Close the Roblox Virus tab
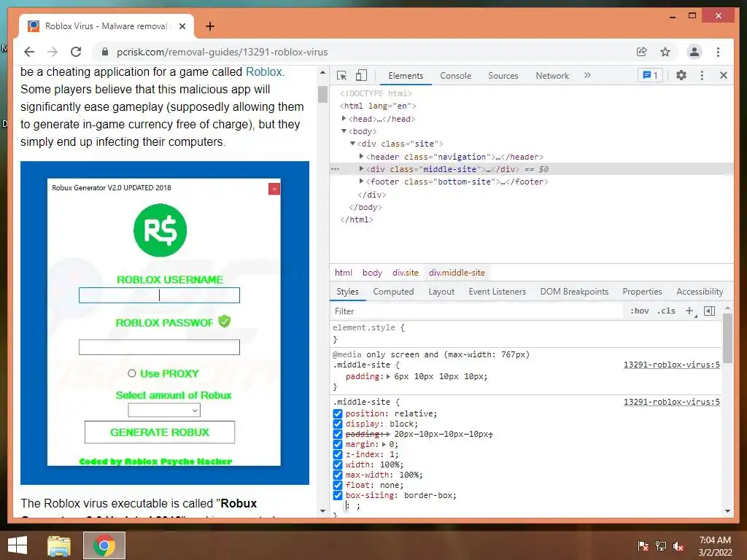 [182, 26]
